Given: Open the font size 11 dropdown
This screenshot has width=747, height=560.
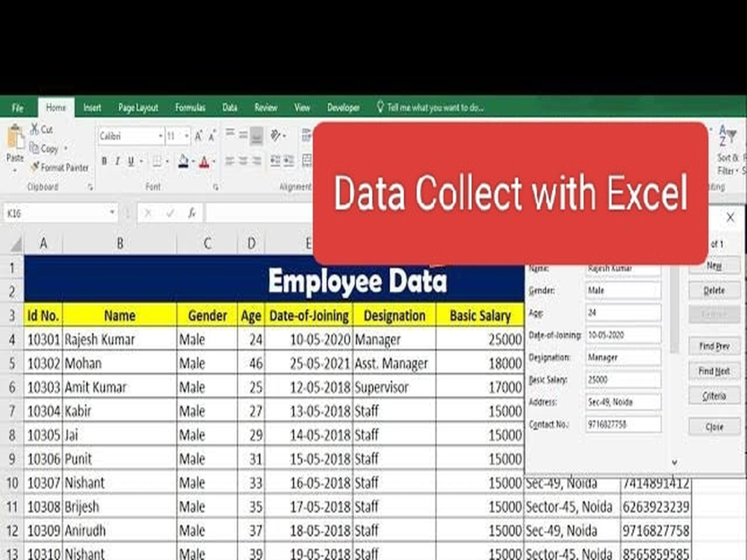Looking at the screenshot, I should 186,136.
